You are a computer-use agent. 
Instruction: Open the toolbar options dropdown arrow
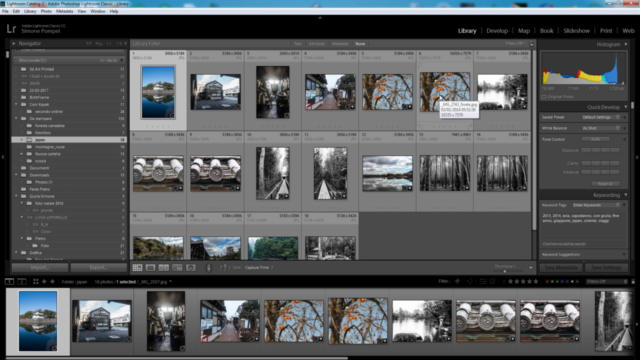click(x=531, y=268)
